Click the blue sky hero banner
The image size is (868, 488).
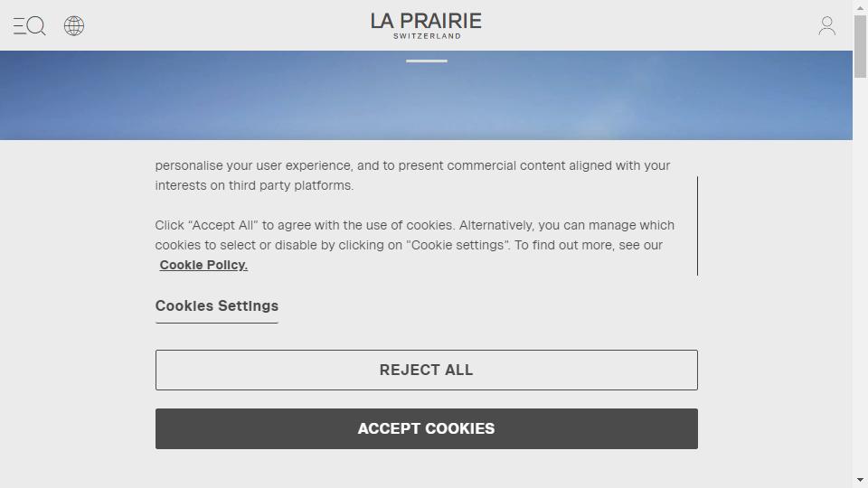click(x=426, y=95)
